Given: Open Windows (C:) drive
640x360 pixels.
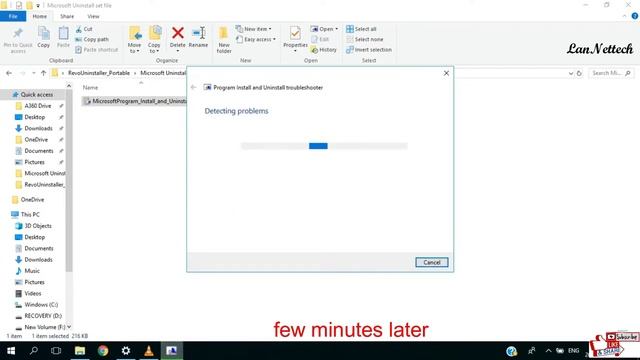Looking at the screenshot, I should pyautogui.click(x=41, y=304).
